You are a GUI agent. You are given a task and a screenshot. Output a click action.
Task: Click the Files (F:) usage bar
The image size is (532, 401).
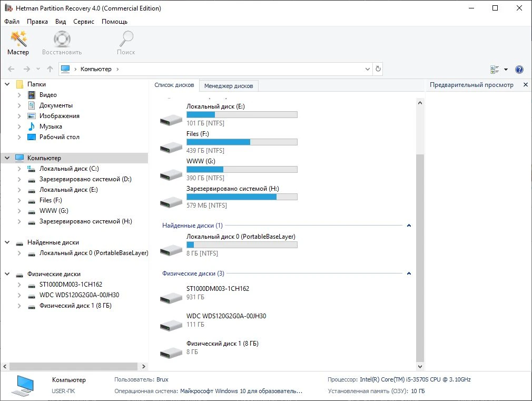click(242, 142)
